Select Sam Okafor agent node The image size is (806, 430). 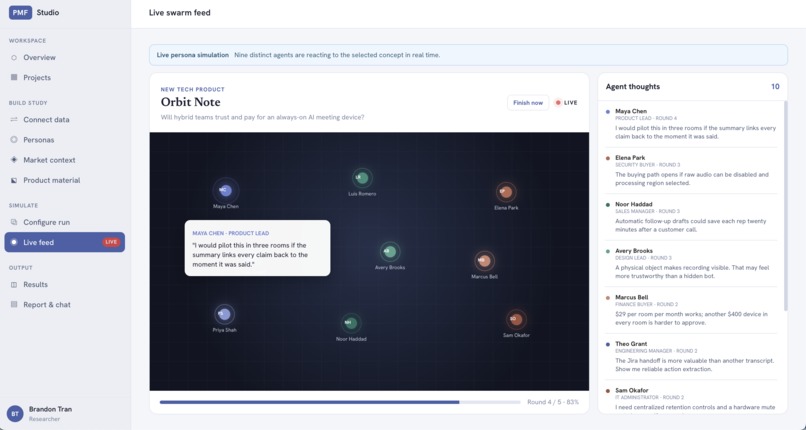click(516, 320)
